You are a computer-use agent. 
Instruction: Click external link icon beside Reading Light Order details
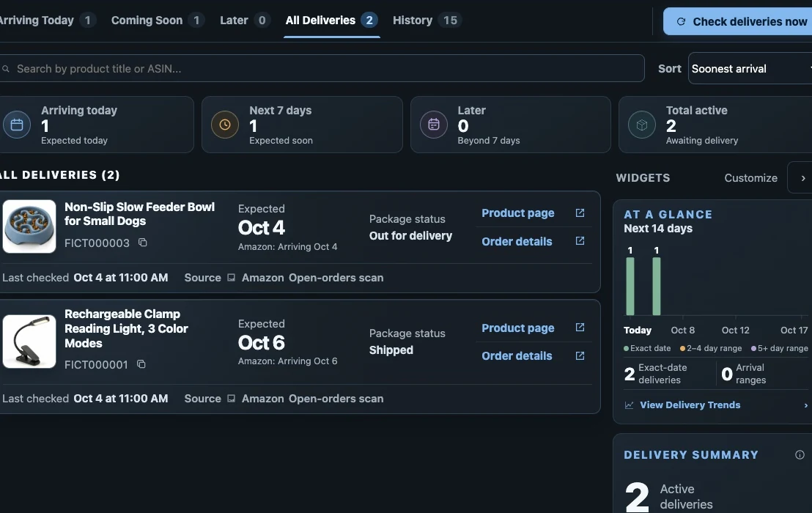(580, 355)
